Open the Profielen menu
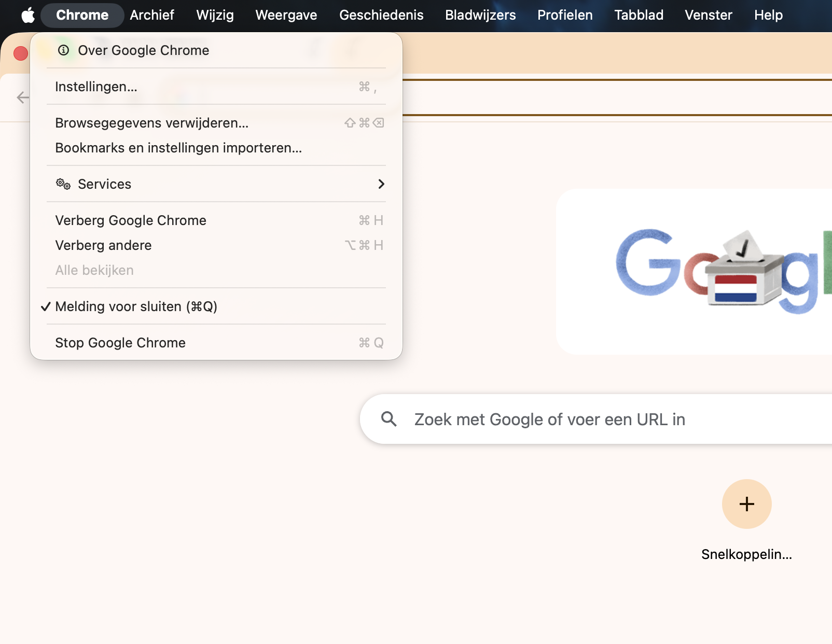The height and width of the screenshot is (644, 832). pos(565,15)
